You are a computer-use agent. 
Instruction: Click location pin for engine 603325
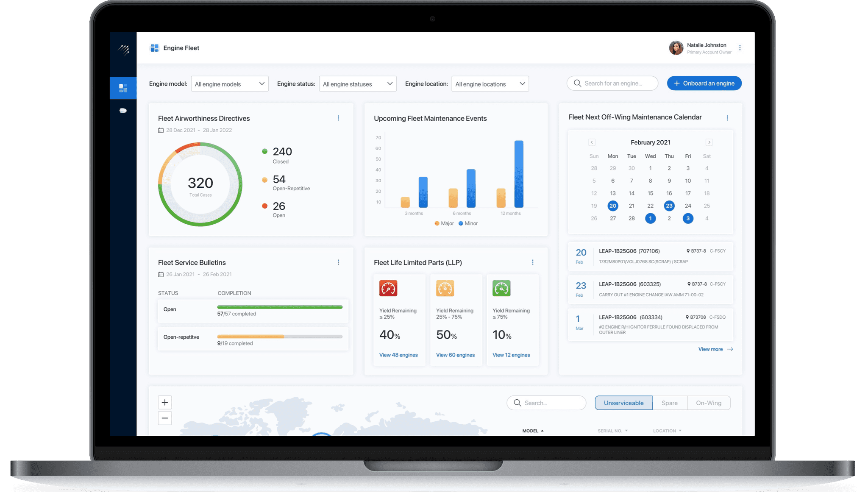click(x=689, y=284)
